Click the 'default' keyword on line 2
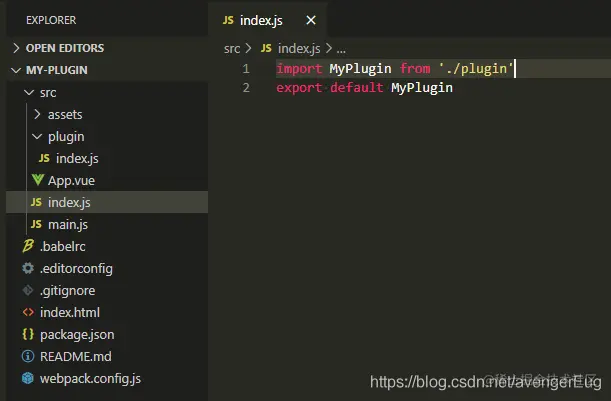Image resolution: width=611 pixels, height=401 pixels. point(357,87)
